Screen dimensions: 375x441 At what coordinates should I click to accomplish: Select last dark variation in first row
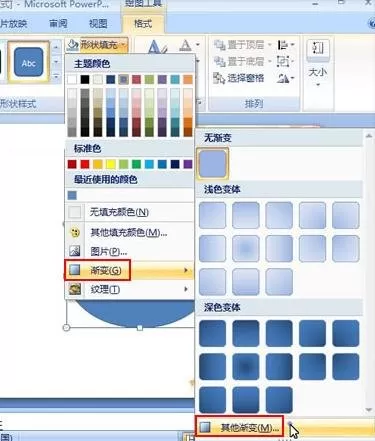point(346,333)
